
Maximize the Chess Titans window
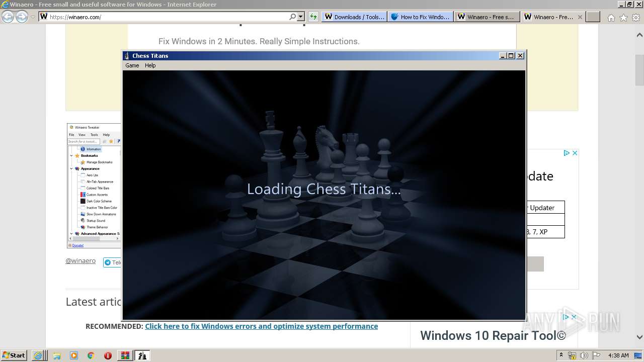click(511, 56)
